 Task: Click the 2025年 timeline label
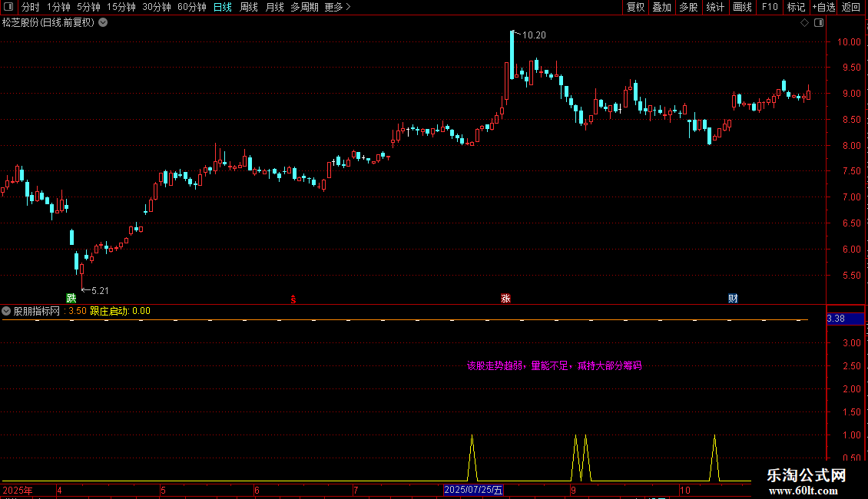[18, 491]
